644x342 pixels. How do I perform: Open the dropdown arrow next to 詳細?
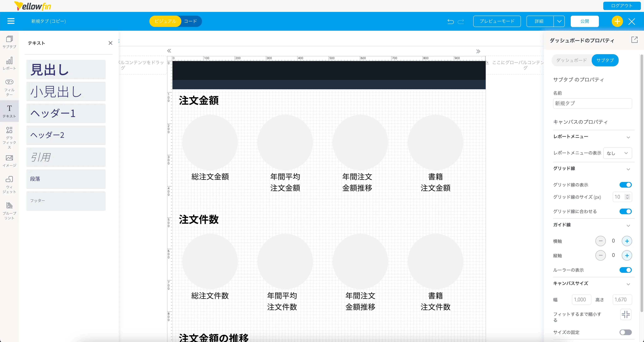[x=559, y=21]
